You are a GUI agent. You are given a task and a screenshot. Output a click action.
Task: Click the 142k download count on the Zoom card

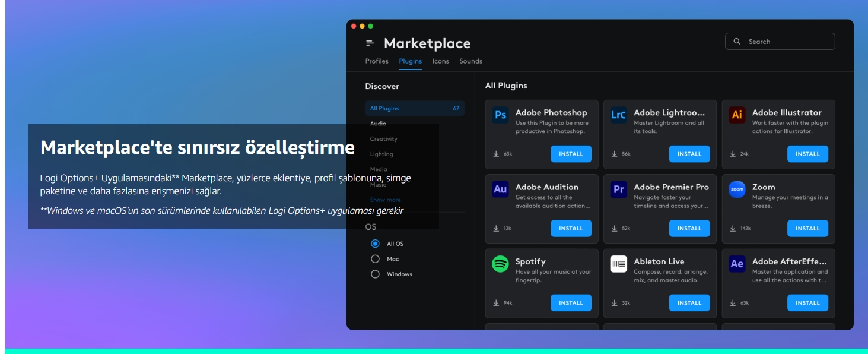(746, 229)
